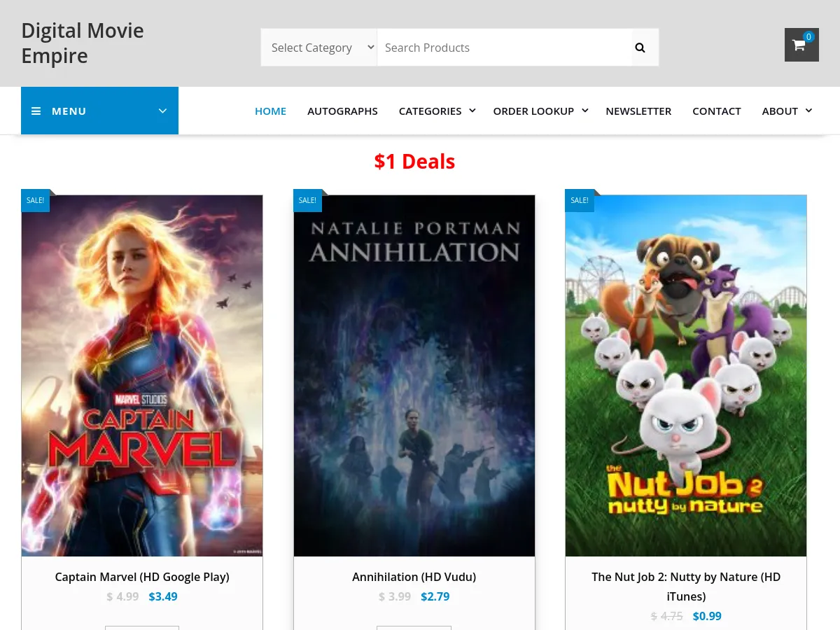Screen dimensions: 840x630
Task: Open the NEWSLETTER page
Action: [638, 111]
